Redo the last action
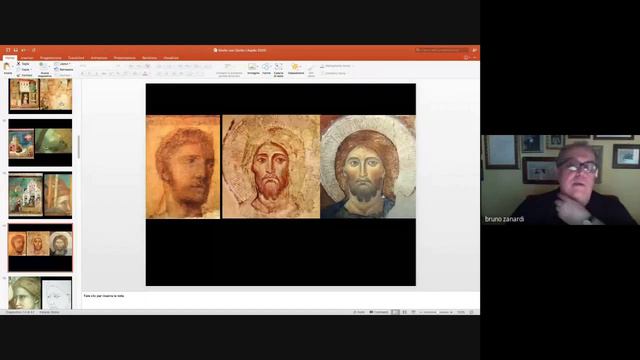640x360 pixels. pos(33,50)
